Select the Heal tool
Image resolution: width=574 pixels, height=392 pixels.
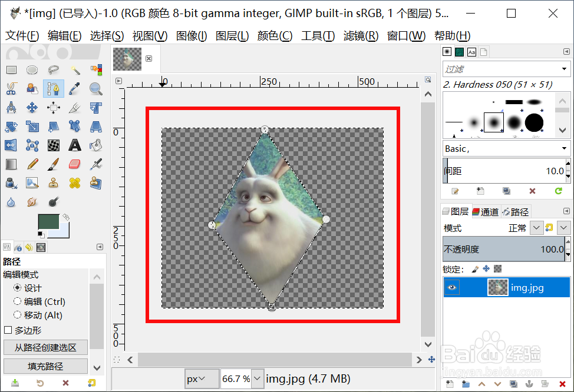point(75,183)
